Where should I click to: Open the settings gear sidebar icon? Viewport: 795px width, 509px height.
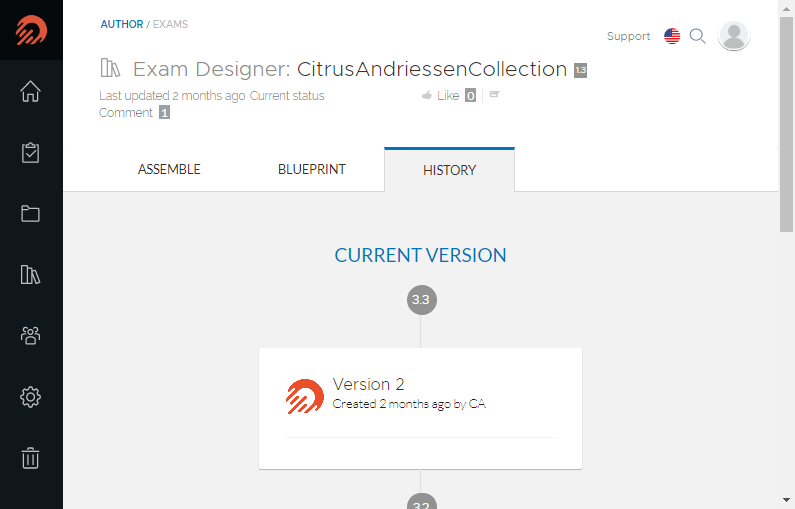pyautogui.click(x=30, y=397)
